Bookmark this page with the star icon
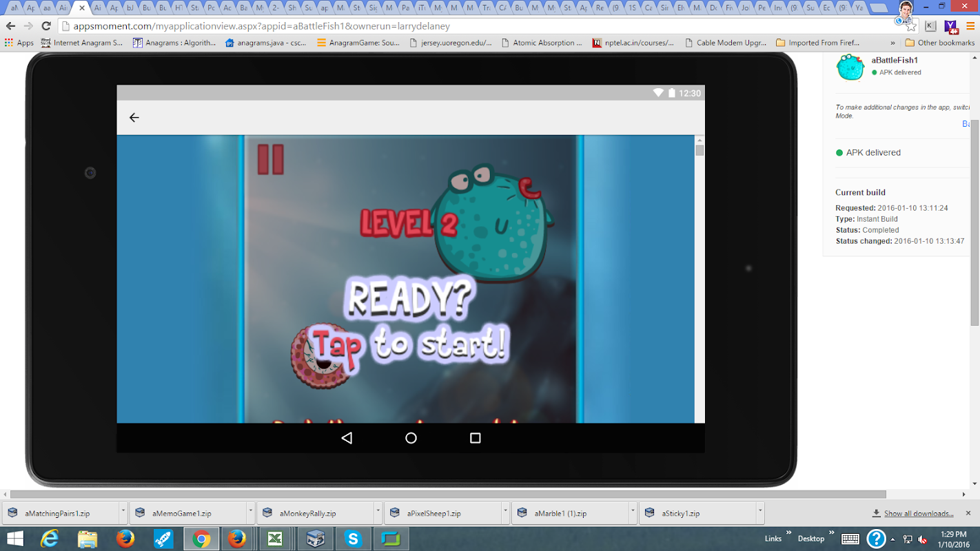980x551 pixels. tap(911, 26)
